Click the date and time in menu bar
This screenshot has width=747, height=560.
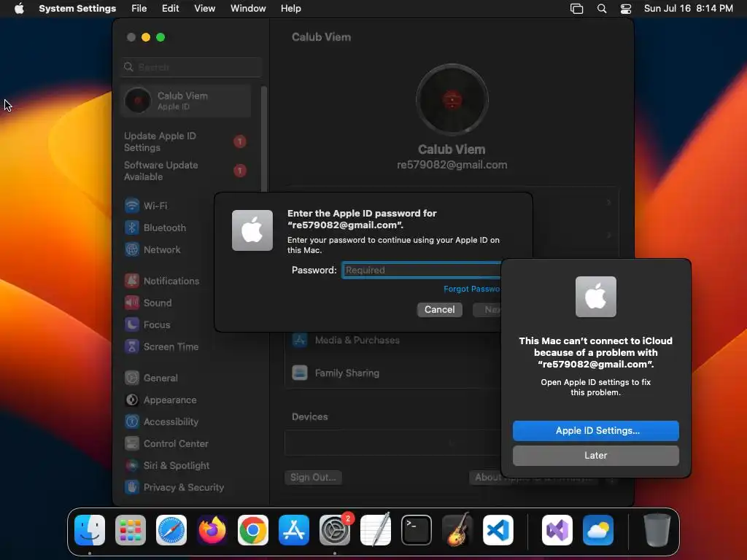coord(689,9)
